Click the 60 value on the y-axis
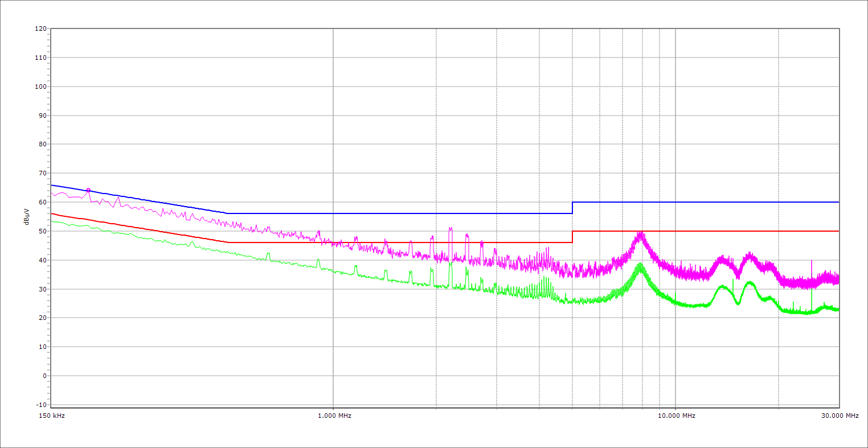Screen dimensions: 868x448 (42, 202)
